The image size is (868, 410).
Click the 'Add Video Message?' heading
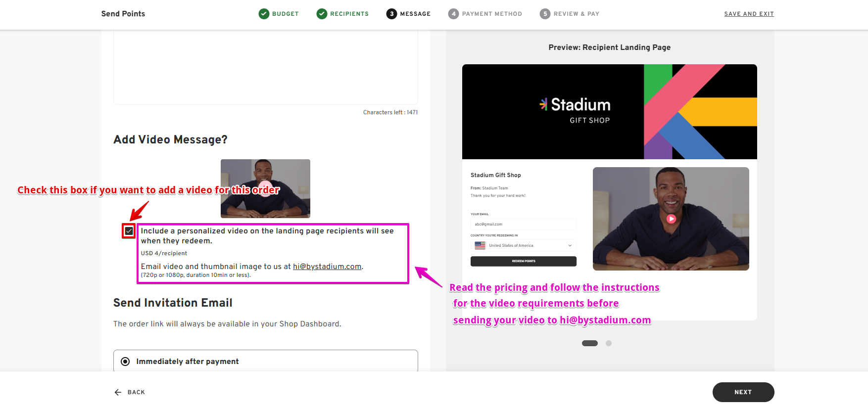[x=170, y=139]
